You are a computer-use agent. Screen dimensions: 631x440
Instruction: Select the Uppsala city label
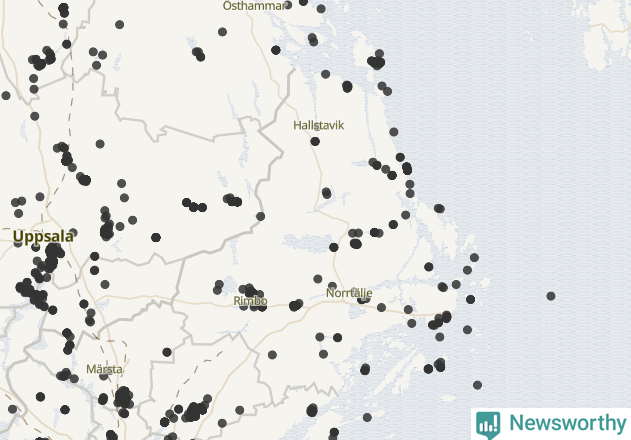point(43,237)
